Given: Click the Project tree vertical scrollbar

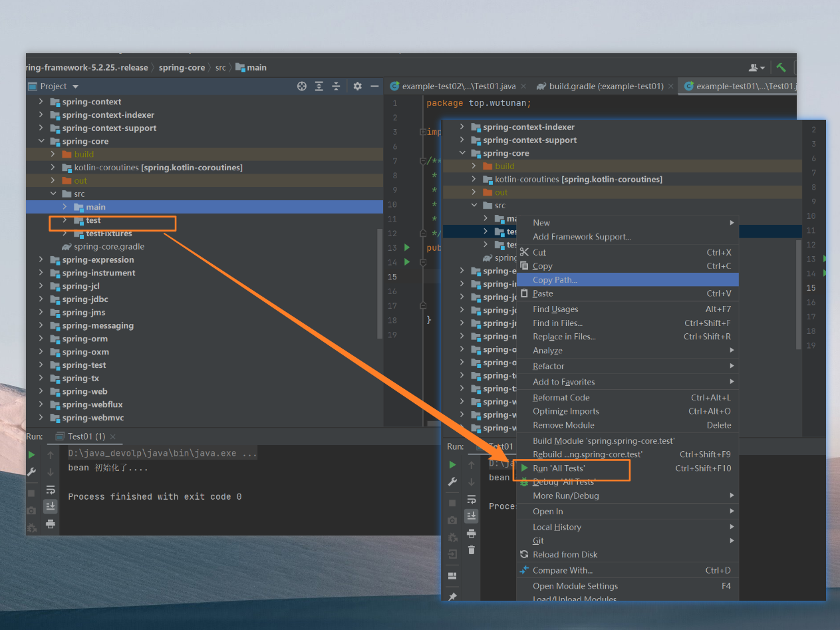Looking at the screenshot, I should [380, 283].
